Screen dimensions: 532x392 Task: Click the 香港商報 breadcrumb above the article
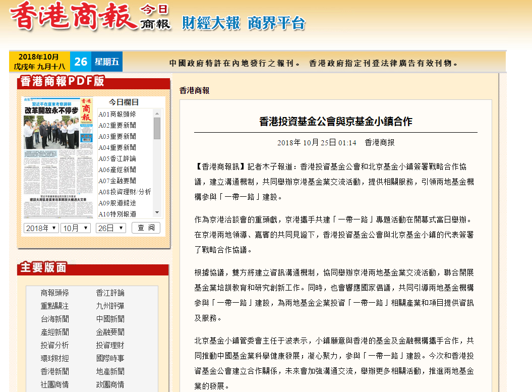(x=195, y=91)
